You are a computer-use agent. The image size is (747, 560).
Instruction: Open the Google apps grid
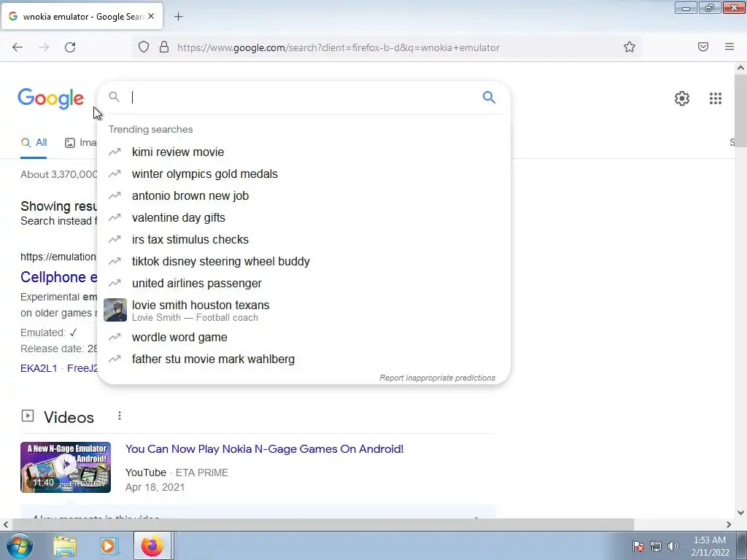(x=715, y=98)
